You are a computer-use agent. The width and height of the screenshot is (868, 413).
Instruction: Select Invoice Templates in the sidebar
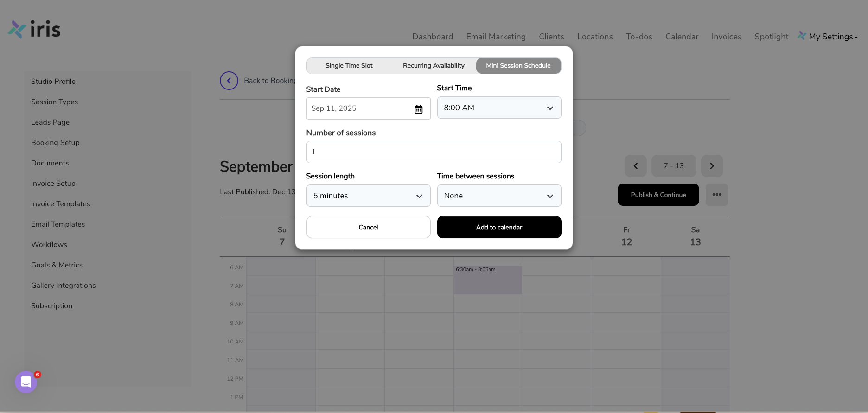(60, 203)
